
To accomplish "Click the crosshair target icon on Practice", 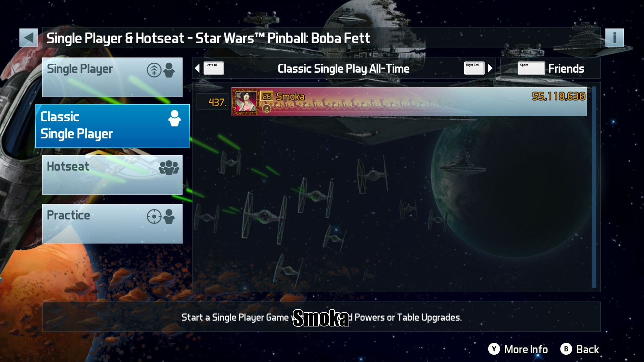I will coord(154,216).
